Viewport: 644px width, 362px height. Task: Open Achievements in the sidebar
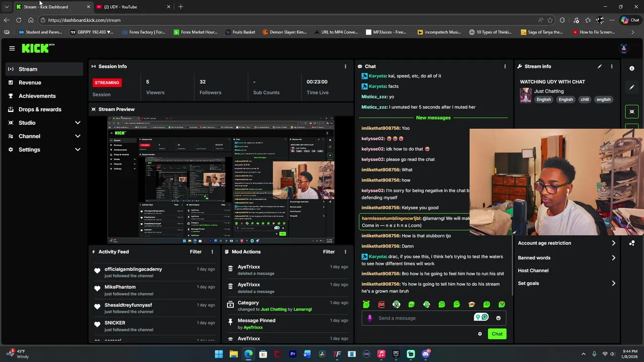(x=44, y=96)
